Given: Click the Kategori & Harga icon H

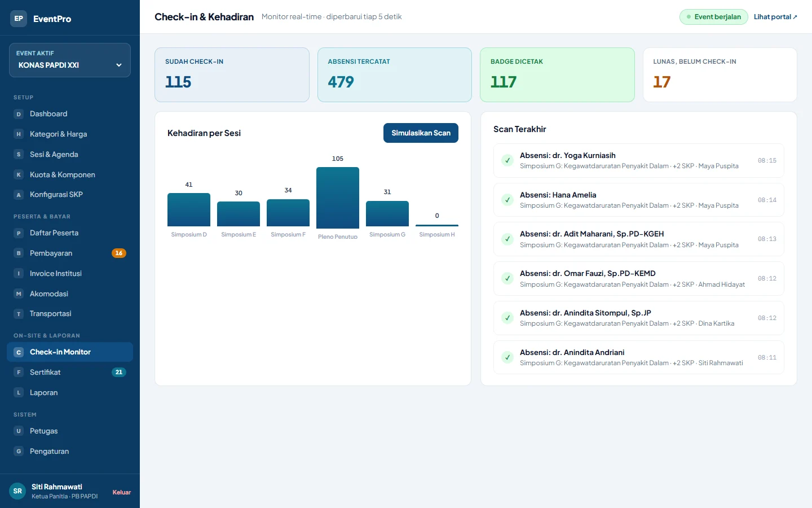Looking at the screenshot, I should 19,134.
